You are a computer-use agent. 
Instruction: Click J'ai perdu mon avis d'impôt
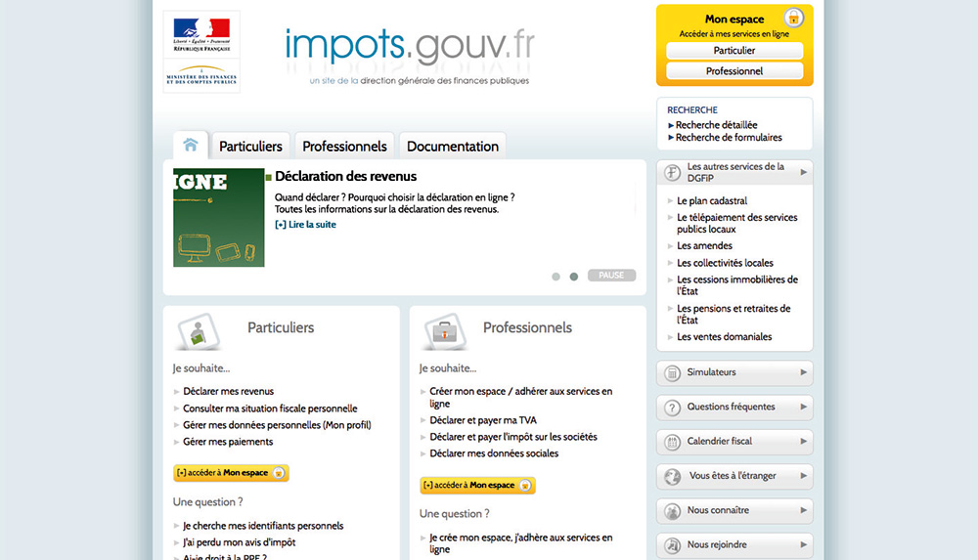(x=239, y=542)
